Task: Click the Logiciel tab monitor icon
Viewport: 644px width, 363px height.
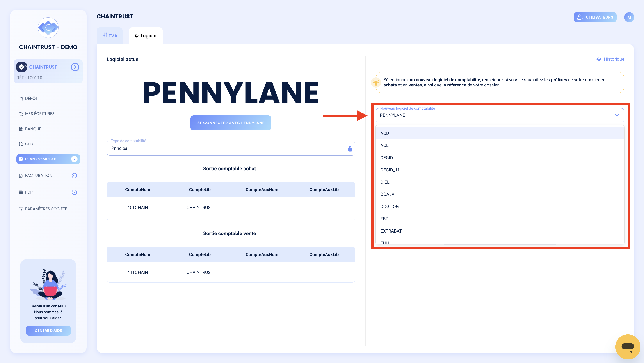Action: 136,35
